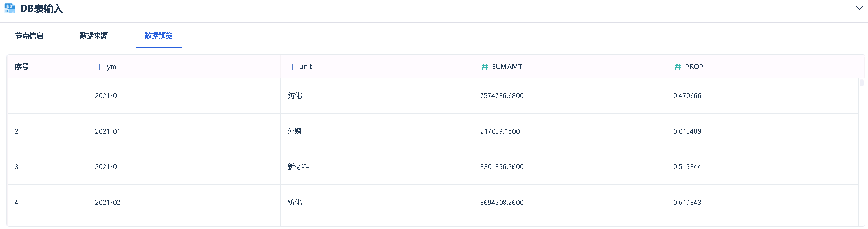Click the 外购 unit cell in row 2

click(295, 131)
